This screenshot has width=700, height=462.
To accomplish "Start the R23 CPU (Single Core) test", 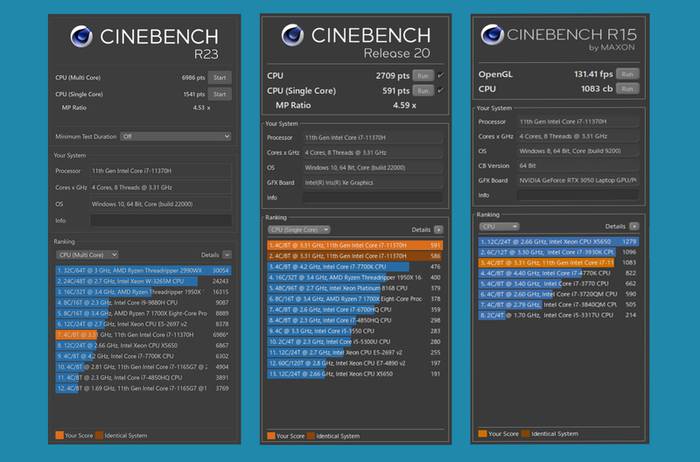I will pyautogui.click(x=220, y=94).
